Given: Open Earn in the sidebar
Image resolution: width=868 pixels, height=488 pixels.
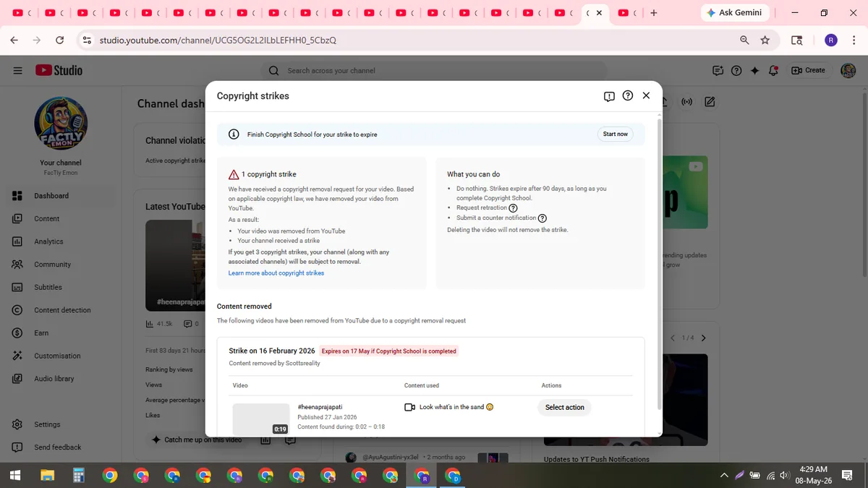Looking at the screenshot, I should click(61, 333).
